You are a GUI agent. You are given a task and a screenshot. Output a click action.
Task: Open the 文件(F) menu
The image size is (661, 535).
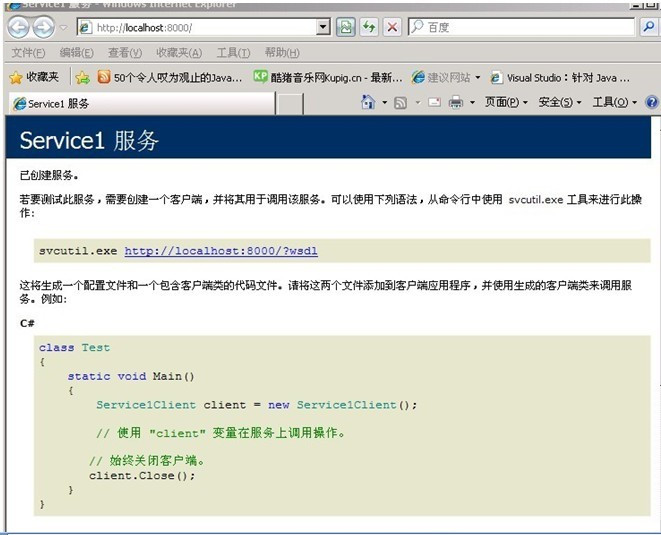(x=28, y=53)
